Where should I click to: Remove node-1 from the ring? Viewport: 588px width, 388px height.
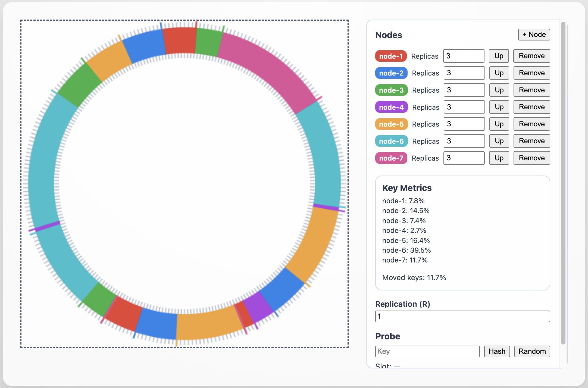[x=531, y=56]
